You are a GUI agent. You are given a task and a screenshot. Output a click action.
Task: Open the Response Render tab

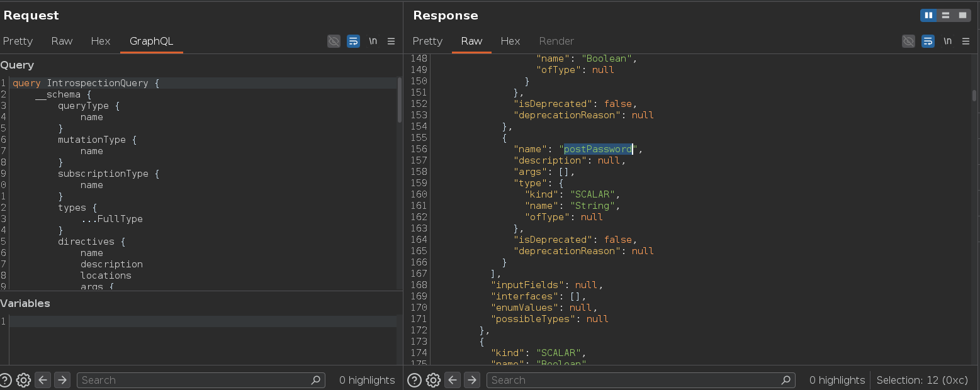(x=556, y=41)
